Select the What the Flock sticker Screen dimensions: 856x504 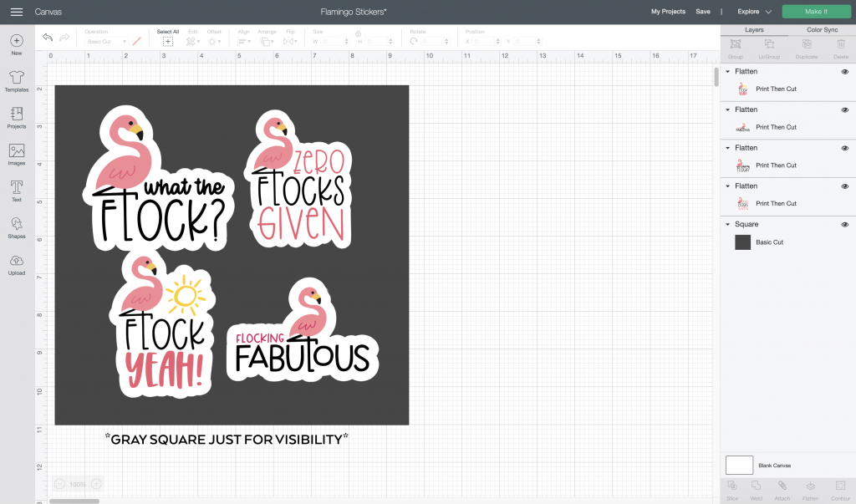pos(158,177)
